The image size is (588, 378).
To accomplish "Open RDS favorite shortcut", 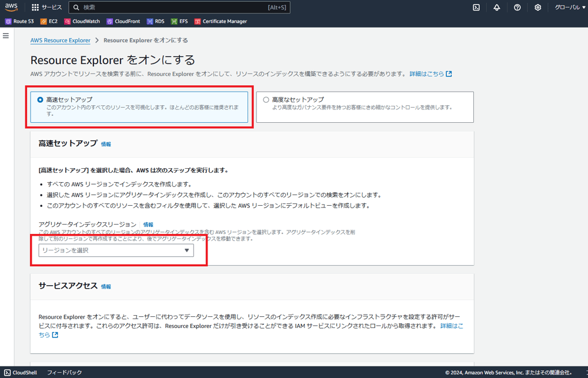I will pos(156,21).
